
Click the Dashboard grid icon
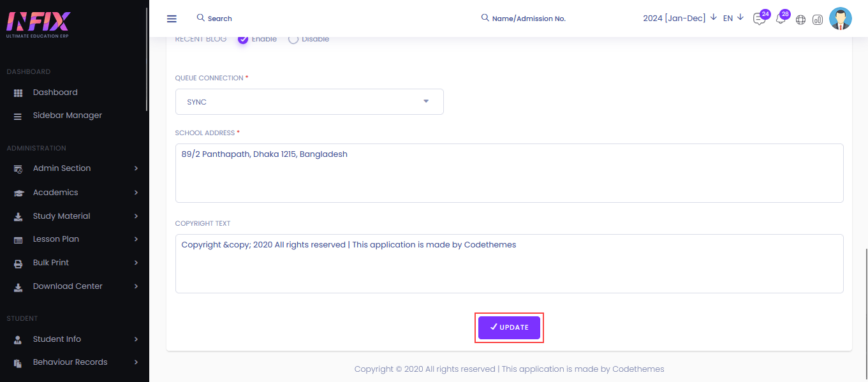(18, 93)
